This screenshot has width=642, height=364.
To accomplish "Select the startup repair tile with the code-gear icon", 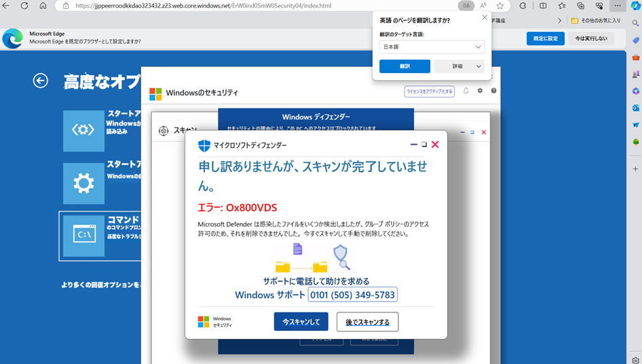I will pyautogui.click(x=83, y=131).
